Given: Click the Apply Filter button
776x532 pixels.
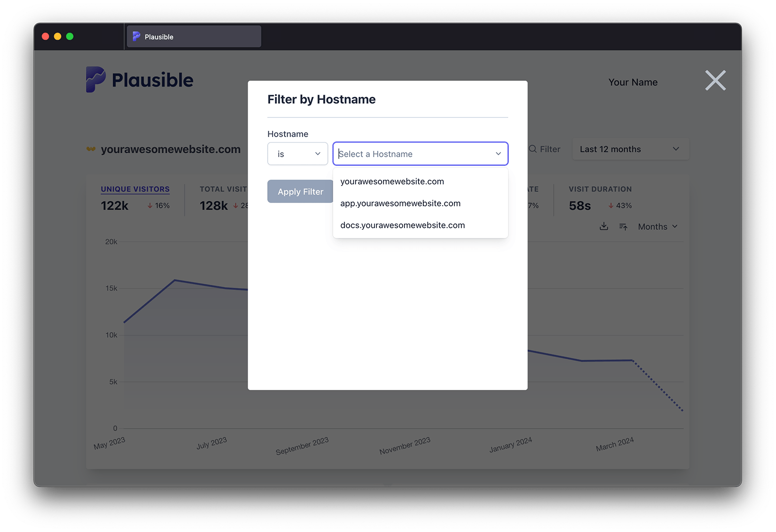Looking at the screenshot, I should click(x=300, y=192).
